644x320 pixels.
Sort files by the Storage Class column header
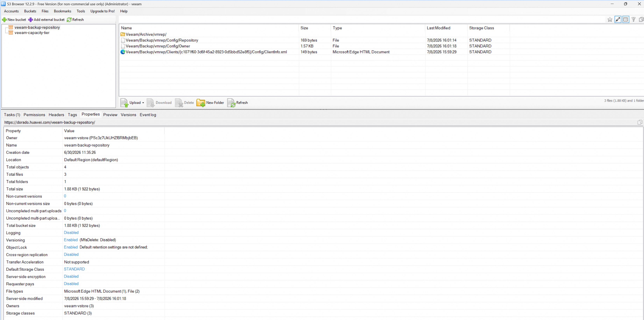coord(488,28)
